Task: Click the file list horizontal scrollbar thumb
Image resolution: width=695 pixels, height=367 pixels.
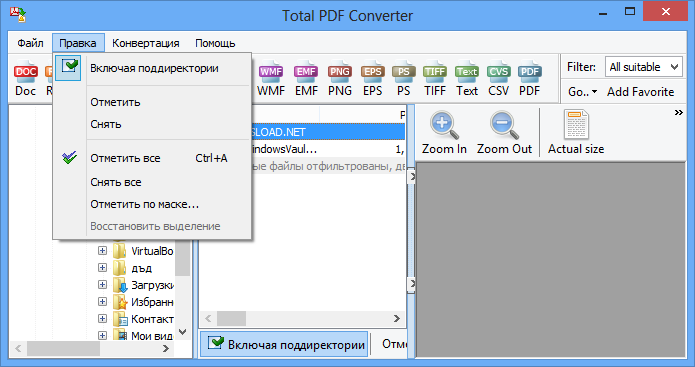Action: pos(231,318)
